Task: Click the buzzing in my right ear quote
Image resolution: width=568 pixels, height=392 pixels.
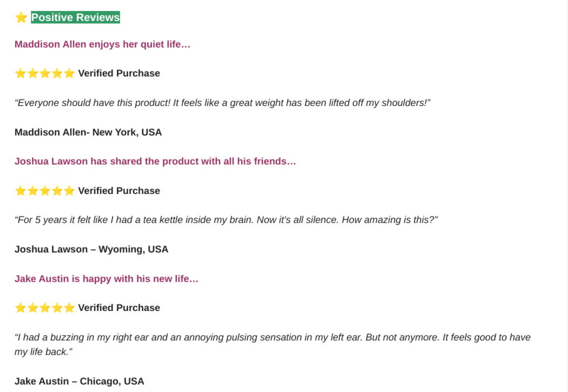Action: pos(272,344)
